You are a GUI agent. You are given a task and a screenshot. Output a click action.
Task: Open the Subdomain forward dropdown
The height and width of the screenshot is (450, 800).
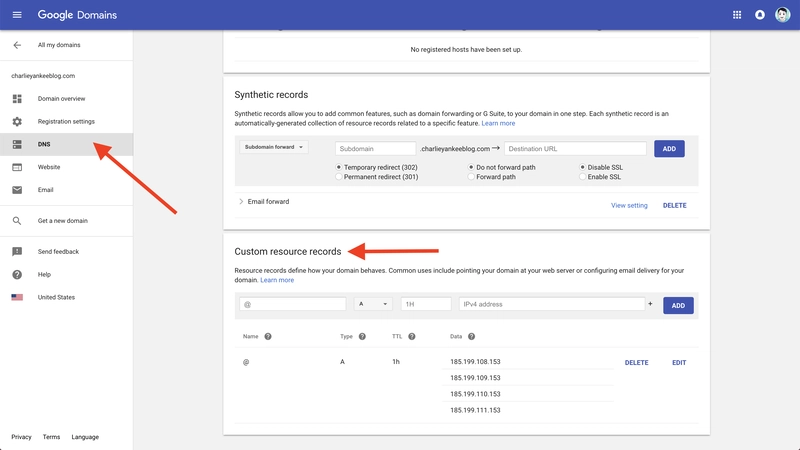[x=274, y=147]
